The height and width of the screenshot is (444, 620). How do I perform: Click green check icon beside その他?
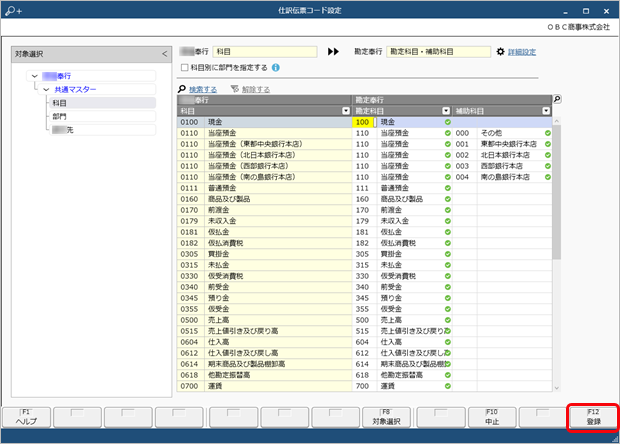[548, 133]
